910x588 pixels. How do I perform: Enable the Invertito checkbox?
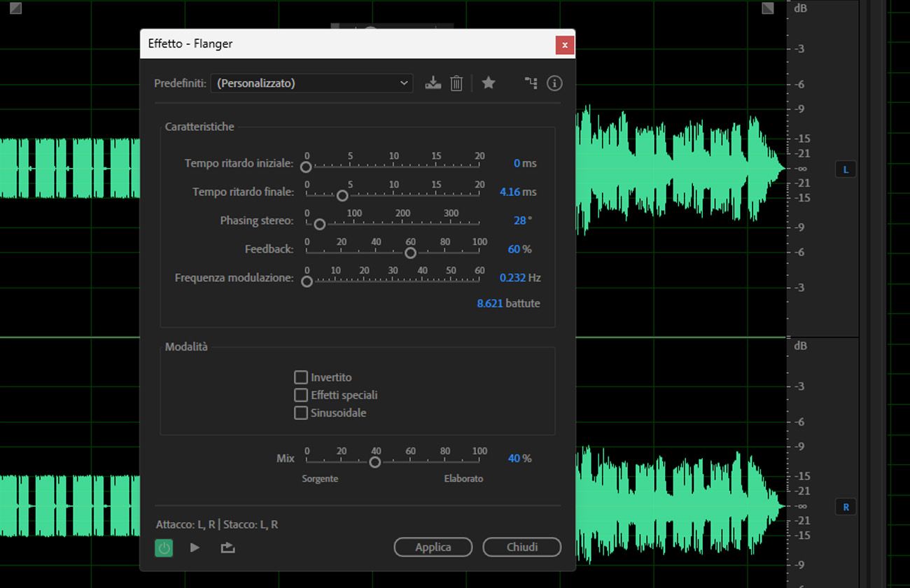(x=301, y=377)
